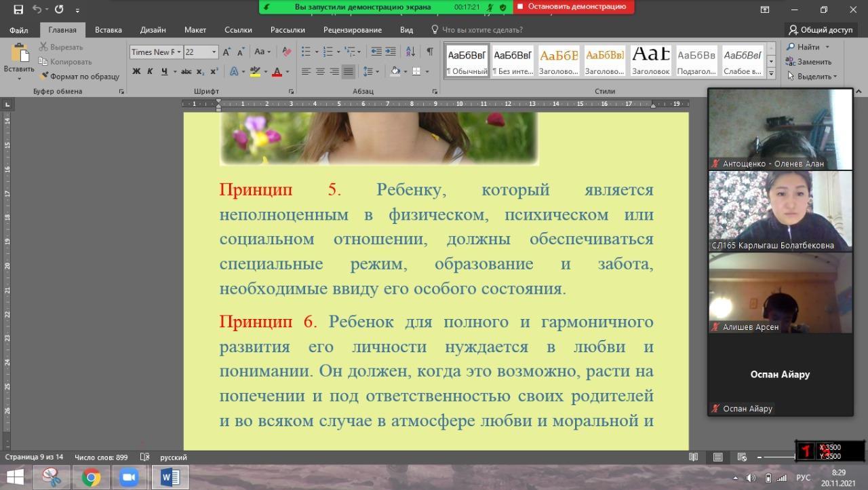Toggle the paragraph marks ¶ display
The height and width of the screenshot is (490, 868).
[429, 52]
